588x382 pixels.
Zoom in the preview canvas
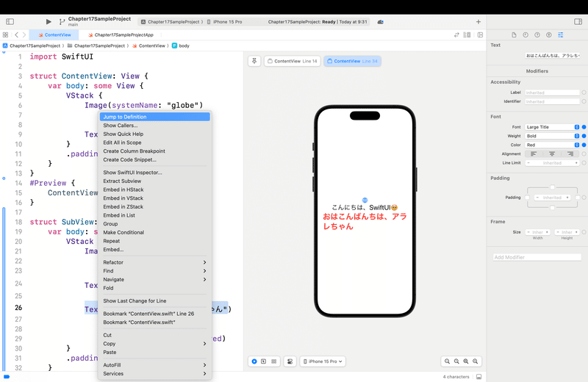click(x=475, y=361)
